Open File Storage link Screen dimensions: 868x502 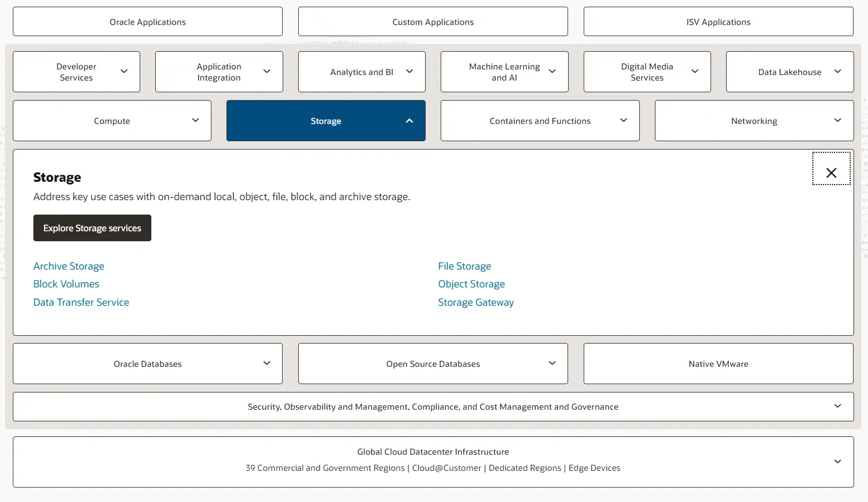coord(465,266)
